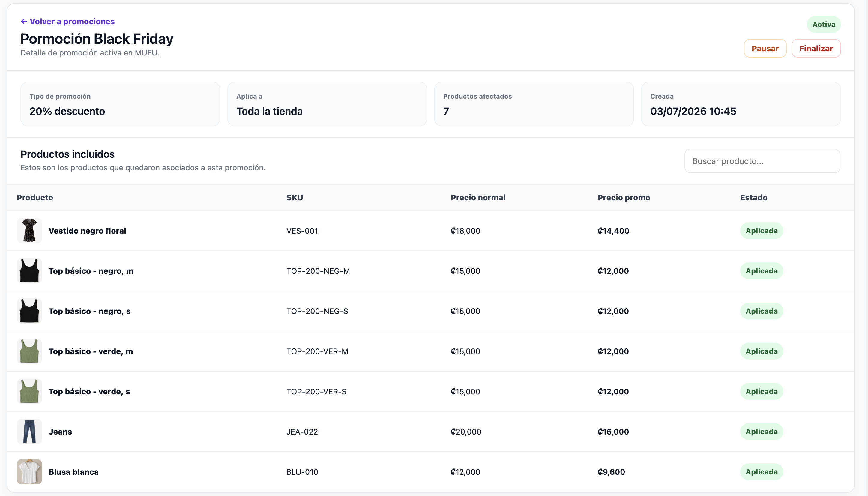Viewport: 868px width, 496px height.
Task: Select the Top básico verde, s thumbnail
Action: coord(29,391)
